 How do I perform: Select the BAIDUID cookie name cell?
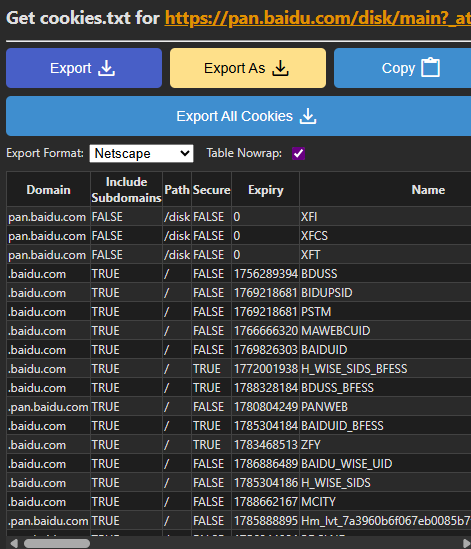click(385, 350)
